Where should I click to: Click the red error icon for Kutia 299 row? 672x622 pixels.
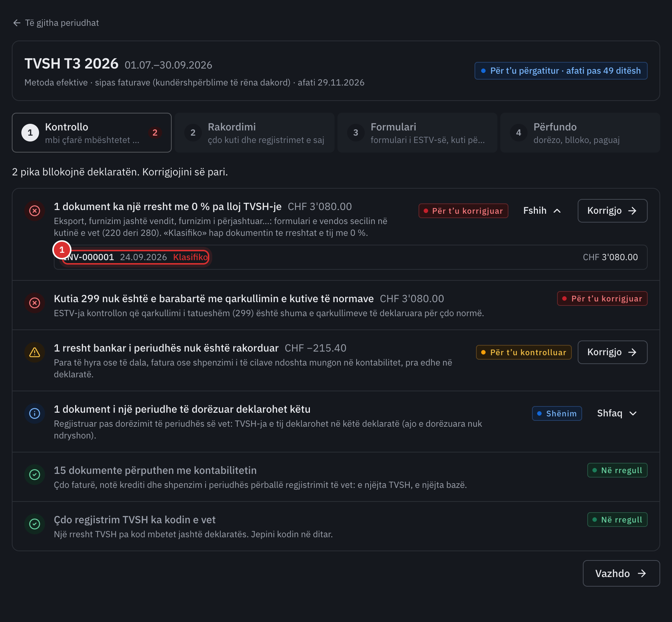(35, 303)
